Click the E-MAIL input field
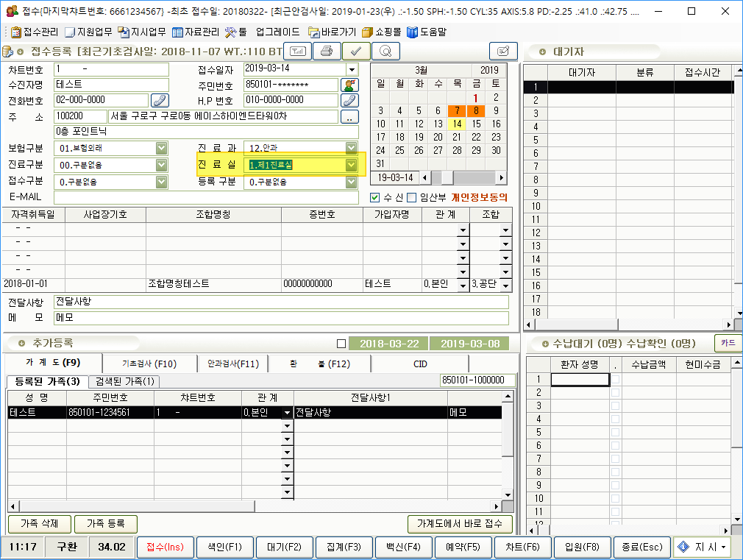 click(206, 197)
